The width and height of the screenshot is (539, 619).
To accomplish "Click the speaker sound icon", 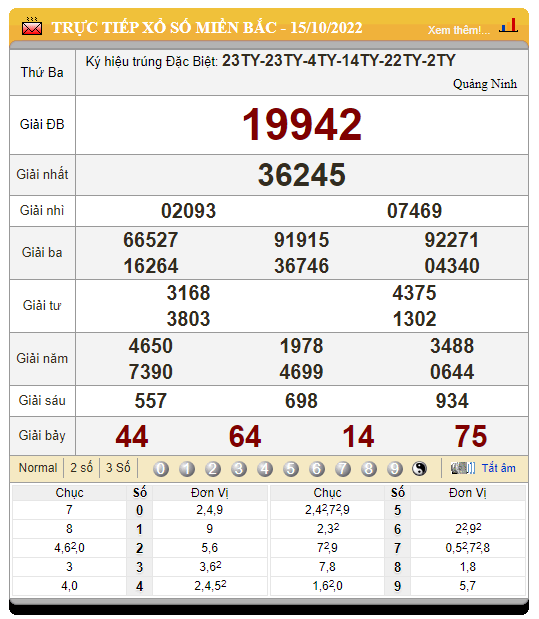I will (463, 468).
